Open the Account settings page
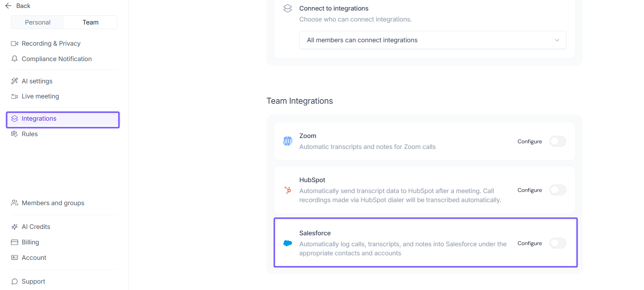This screenshot has width=644, height=290. point(34,258)
